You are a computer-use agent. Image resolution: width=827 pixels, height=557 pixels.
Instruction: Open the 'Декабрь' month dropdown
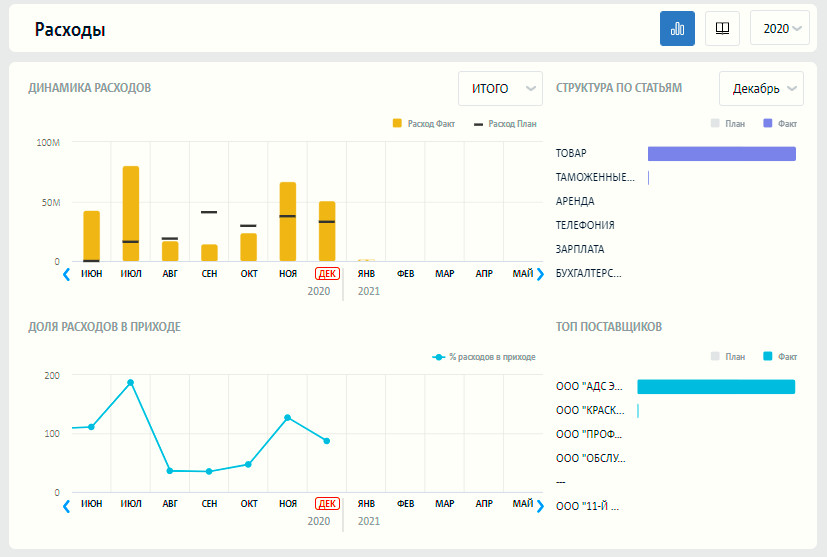(x=761, y=89)
